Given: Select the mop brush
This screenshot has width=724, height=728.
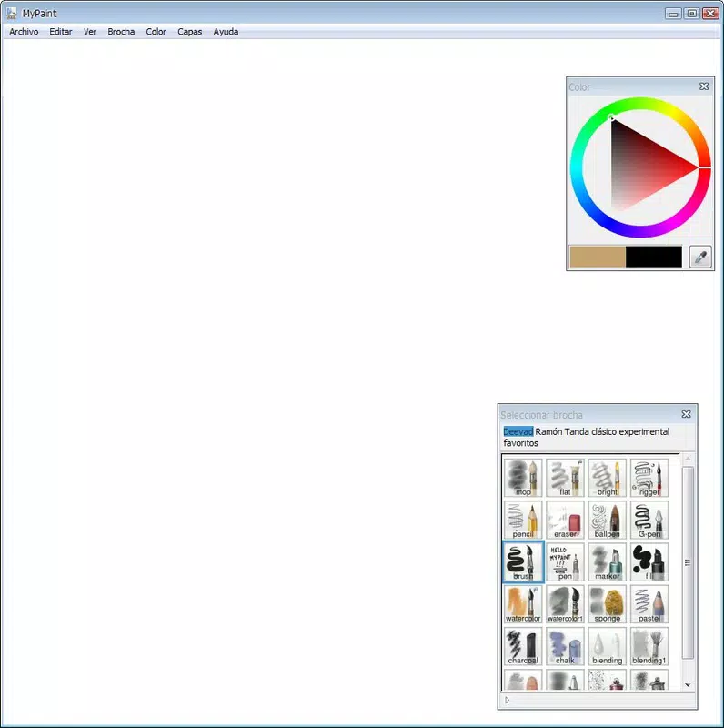Looking at the screenshot, I should tap(523, 478).
